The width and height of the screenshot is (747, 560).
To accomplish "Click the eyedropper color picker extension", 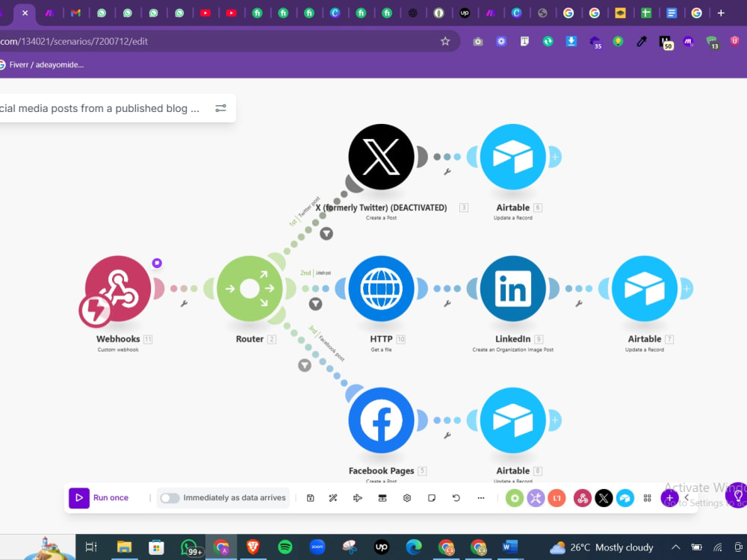I will tap(641, 42).
